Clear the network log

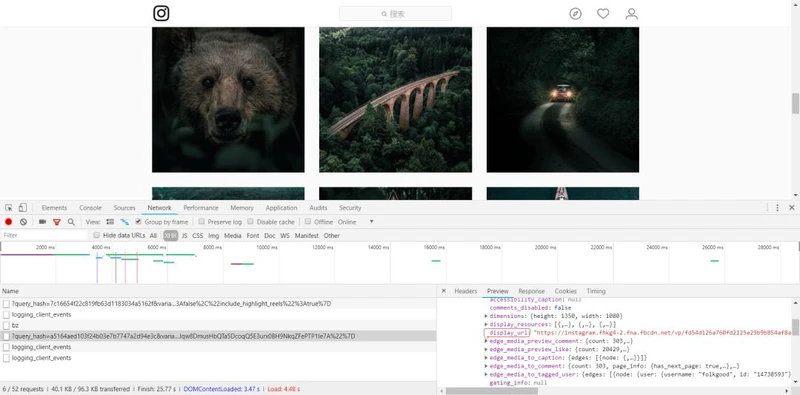pyautogui.click(x=23, y=222)
